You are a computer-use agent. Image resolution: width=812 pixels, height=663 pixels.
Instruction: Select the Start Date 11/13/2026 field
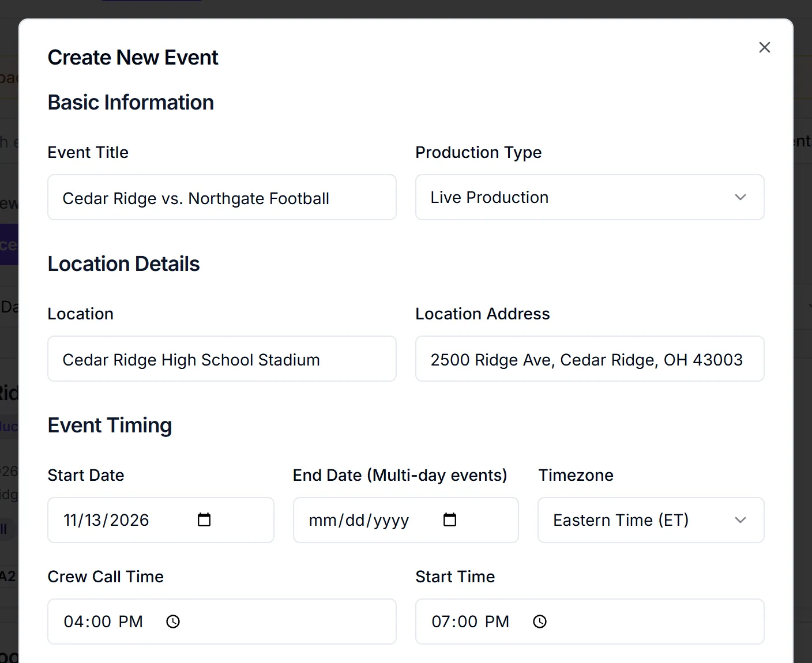(x=161, y=520)
